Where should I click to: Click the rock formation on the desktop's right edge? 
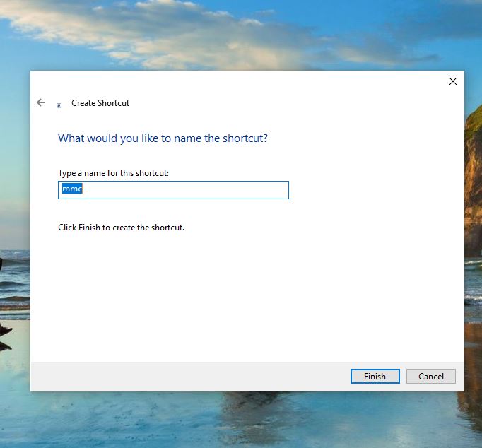click(474, 177)
